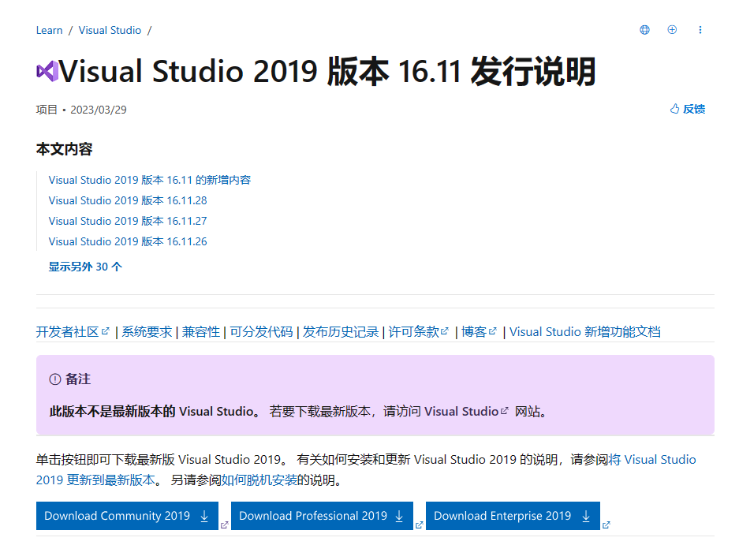
Task: Click the download arrow on the Professional 2019 button
Action: [399, 516]
